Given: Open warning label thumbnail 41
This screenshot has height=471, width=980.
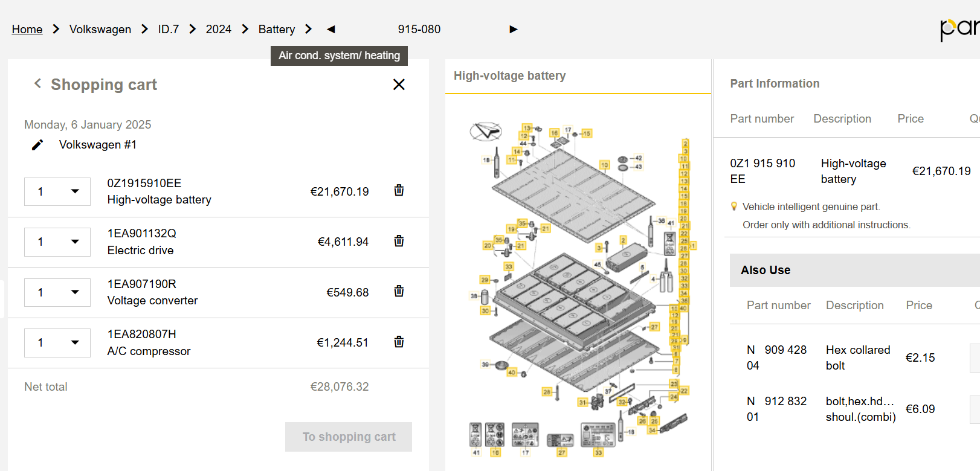Looking at the screenshot, I should (x=476, y=435).
